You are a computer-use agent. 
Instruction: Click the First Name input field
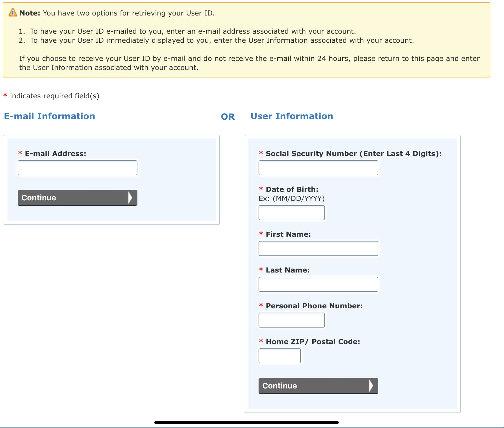click(x=318, y=248)
